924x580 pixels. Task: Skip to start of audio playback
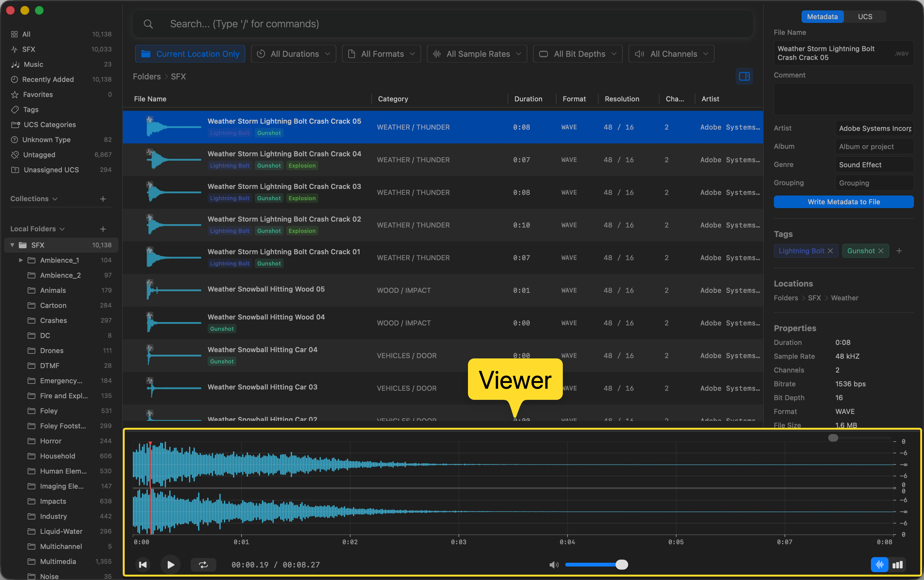[143, 564]
